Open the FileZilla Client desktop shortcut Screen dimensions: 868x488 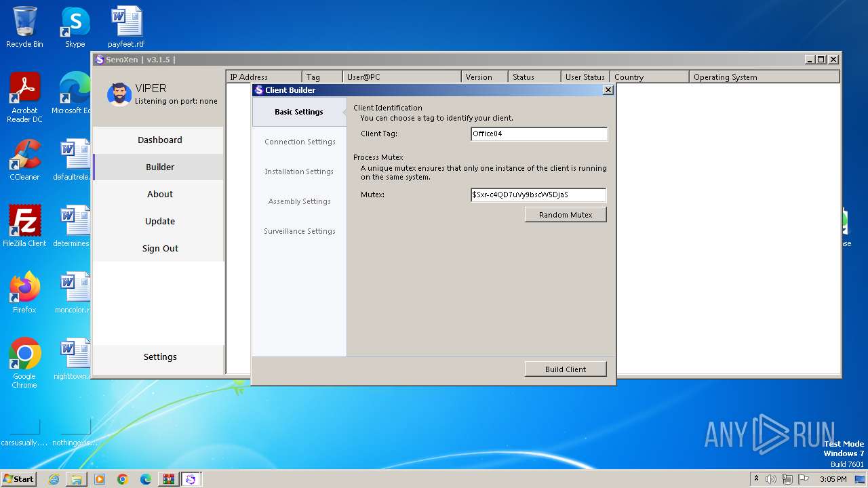coord(24,226)
